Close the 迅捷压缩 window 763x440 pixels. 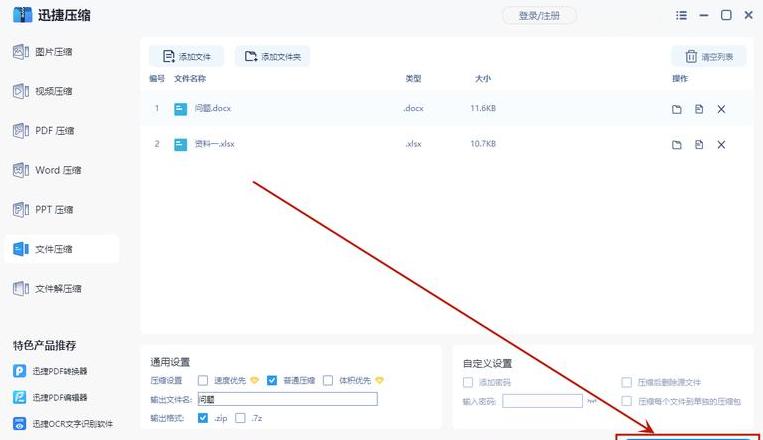click(x=748, y=15)
